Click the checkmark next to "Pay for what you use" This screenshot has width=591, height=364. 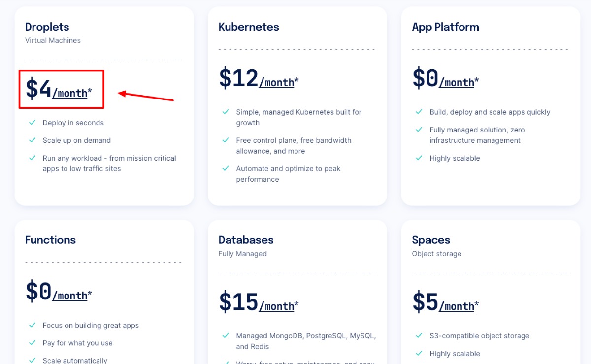pos(32,342)
